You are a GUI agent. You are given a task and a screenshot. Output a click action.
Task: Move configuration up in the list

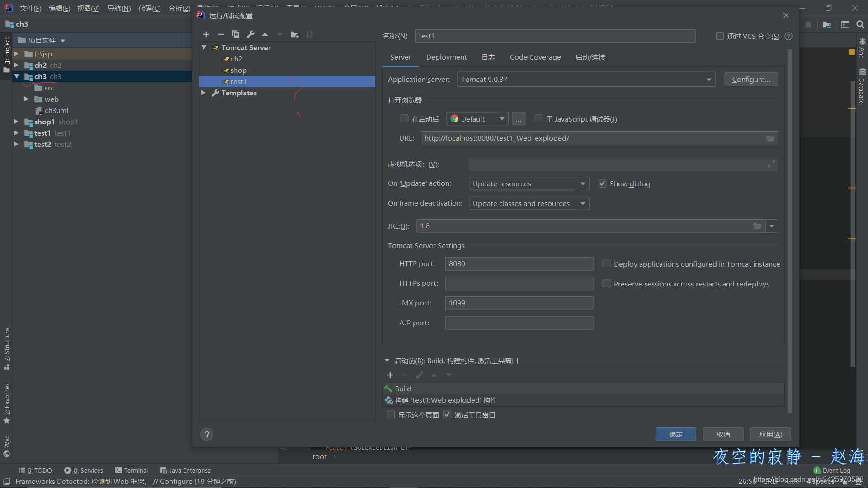point(265,34)
